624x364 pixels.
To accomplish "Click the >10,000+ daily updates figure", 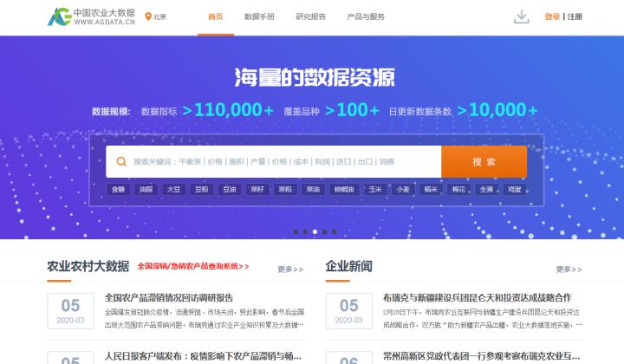I will [497, 110].
